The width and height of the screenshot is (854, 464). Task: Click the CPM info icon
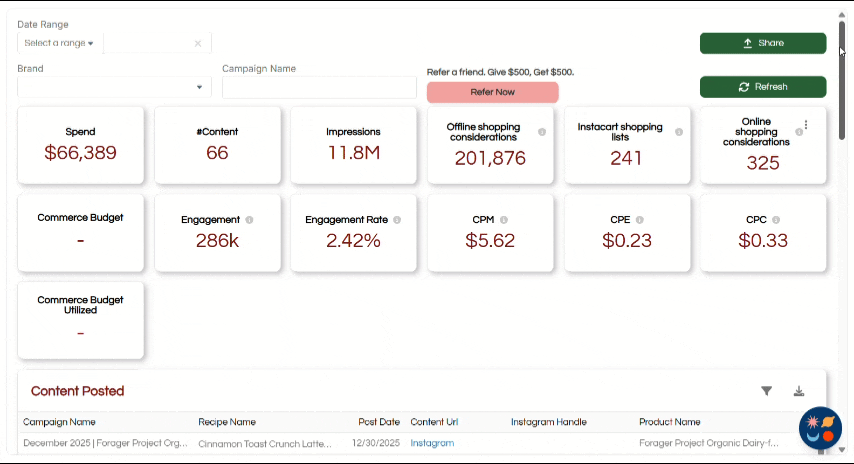(504, 219)
